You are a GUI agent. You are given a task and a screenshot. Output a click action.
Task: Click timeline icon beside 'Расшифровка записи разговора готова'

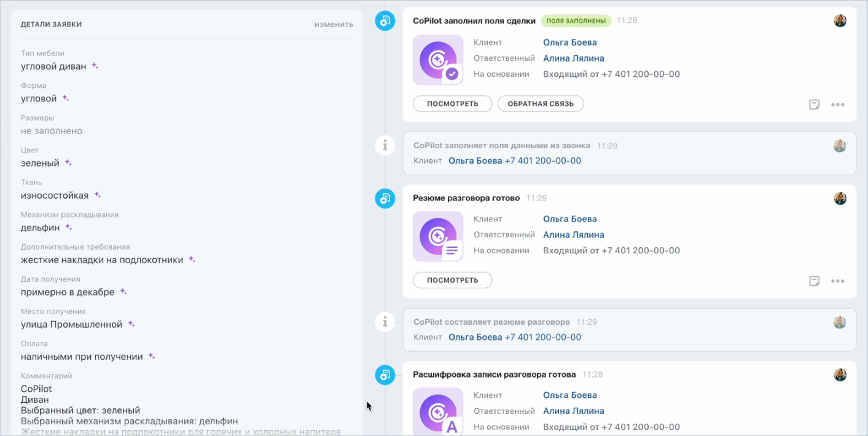[385, 375]
